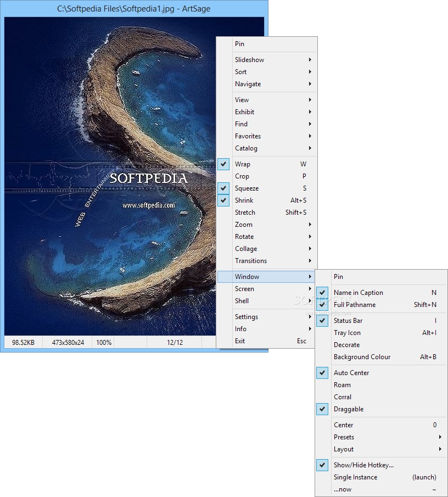Click Pin in the Window submenu
The image size is (448, 497).
point(381,277)
